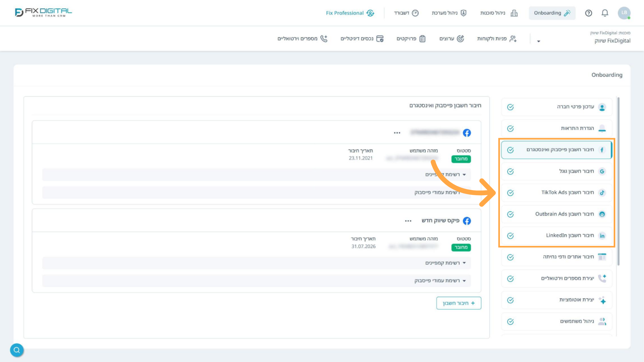The height and width of the screenshot is (362, 644).
Task: Click the onboarding steps list scrollbar
Action: tap(618, 181)
